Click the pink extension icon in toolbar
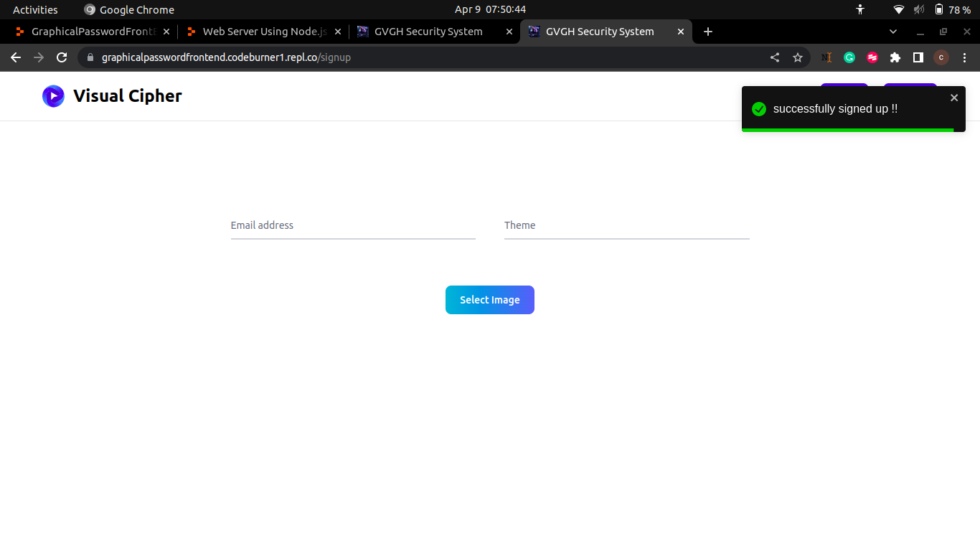Image resolution: width=980 pixels, height=551 pixels. coord(872,57)
